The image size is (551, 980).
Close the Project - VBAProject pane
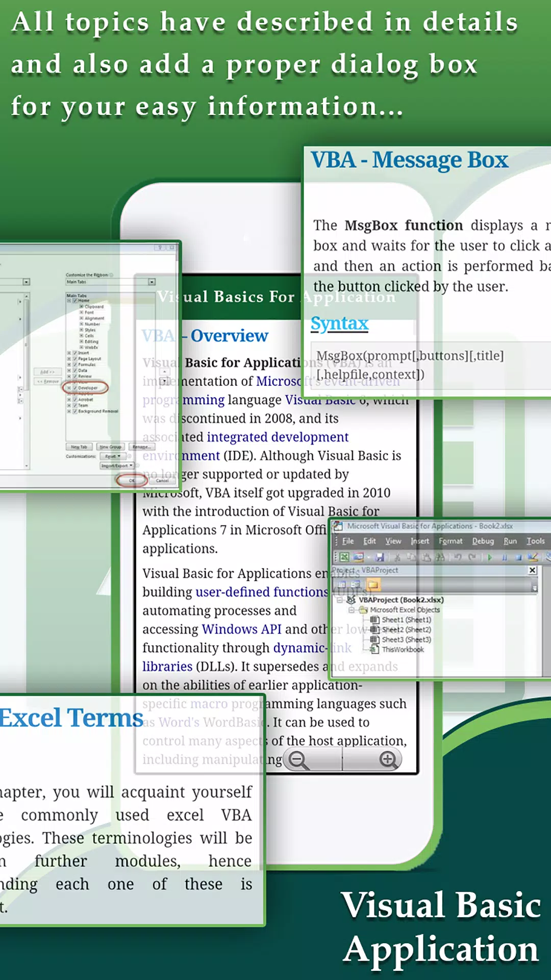tap(532, 570)
